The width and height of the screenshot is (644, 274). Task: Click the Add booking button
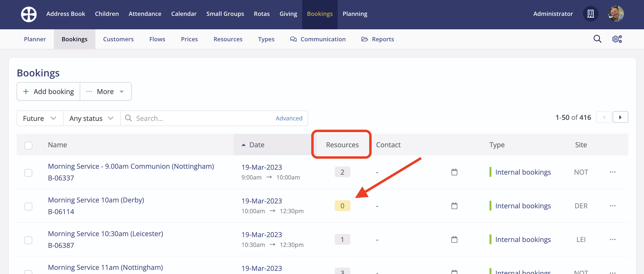click(48, 91)
